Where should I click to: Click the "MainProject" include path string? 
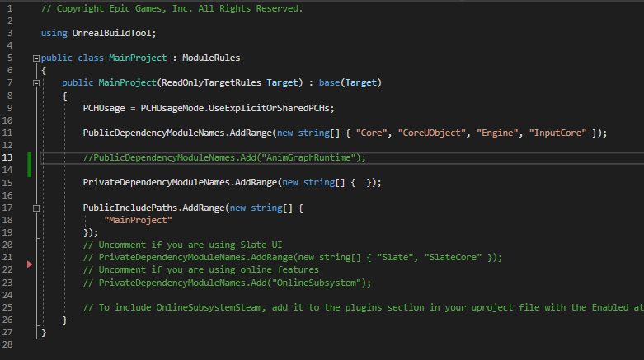(x=138, y=220)
